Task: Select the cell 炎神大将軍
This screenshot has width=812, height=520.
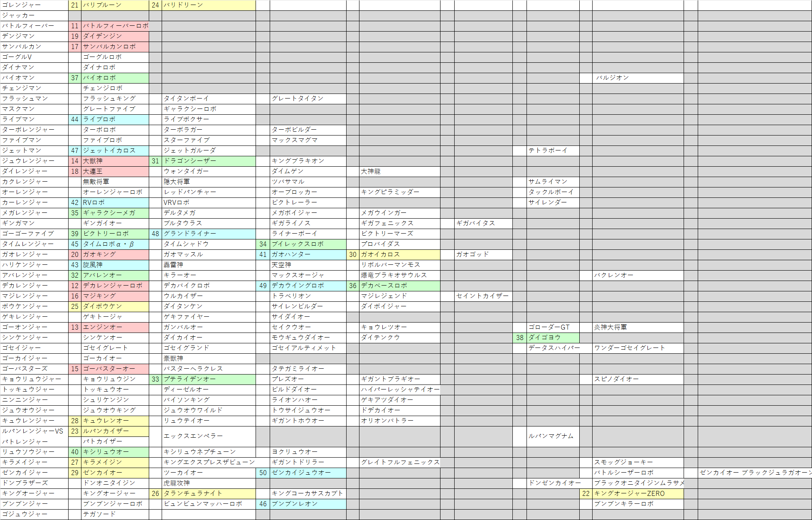Action: pyautogui.click(x=638, y=327)
